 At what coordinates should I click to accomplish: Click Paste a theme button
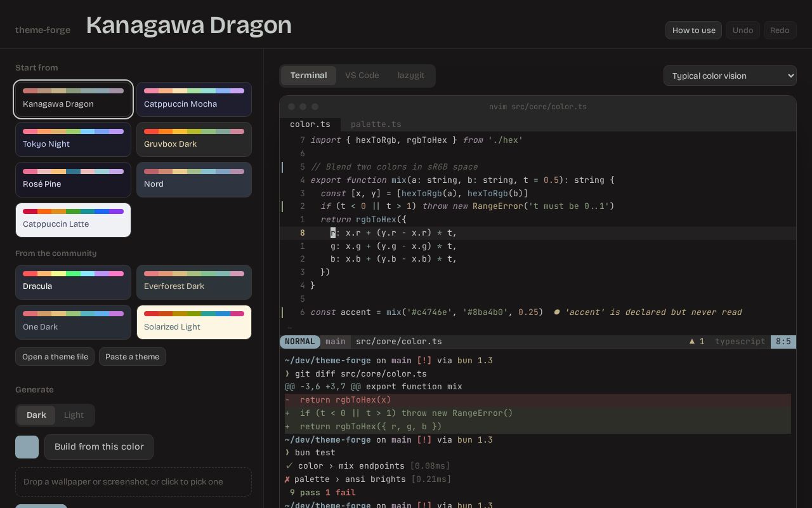click(x=133, y=357)
